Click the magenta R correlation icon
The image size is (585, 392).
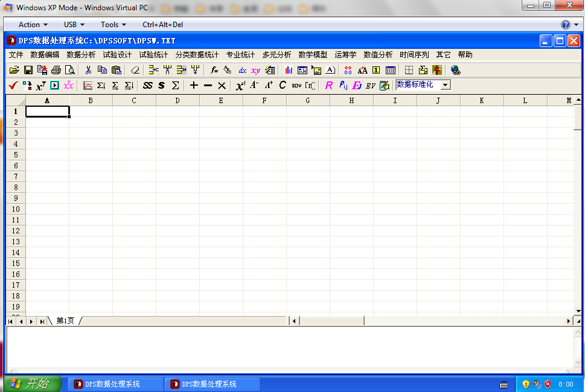pos(328,85)
